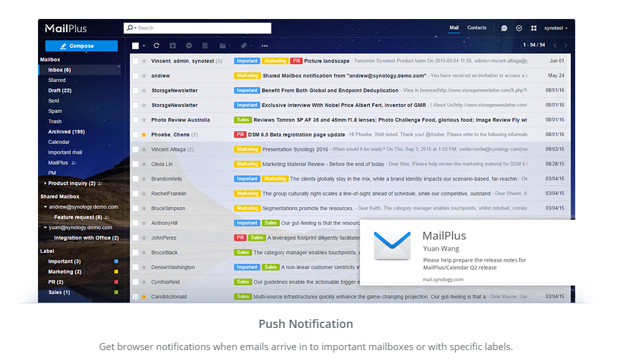Focus the Search input field

[197, 28]
